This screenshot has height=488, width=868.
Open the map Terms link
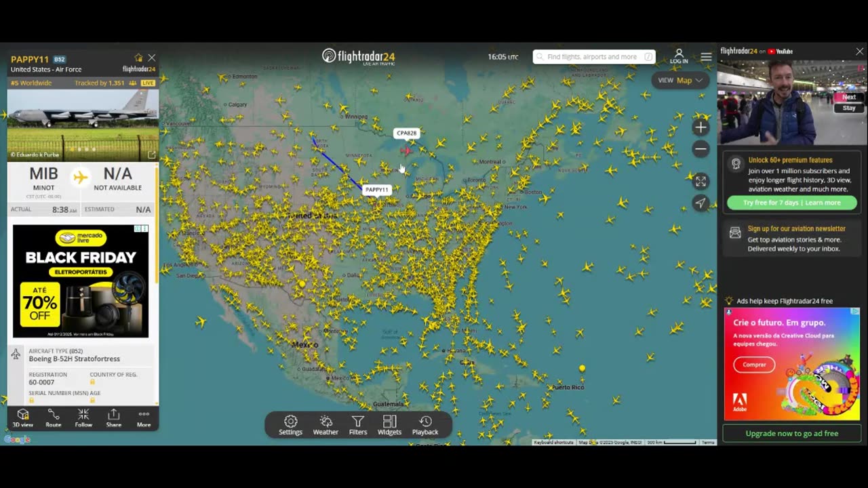pyautogui.click(x=708, y=443)
